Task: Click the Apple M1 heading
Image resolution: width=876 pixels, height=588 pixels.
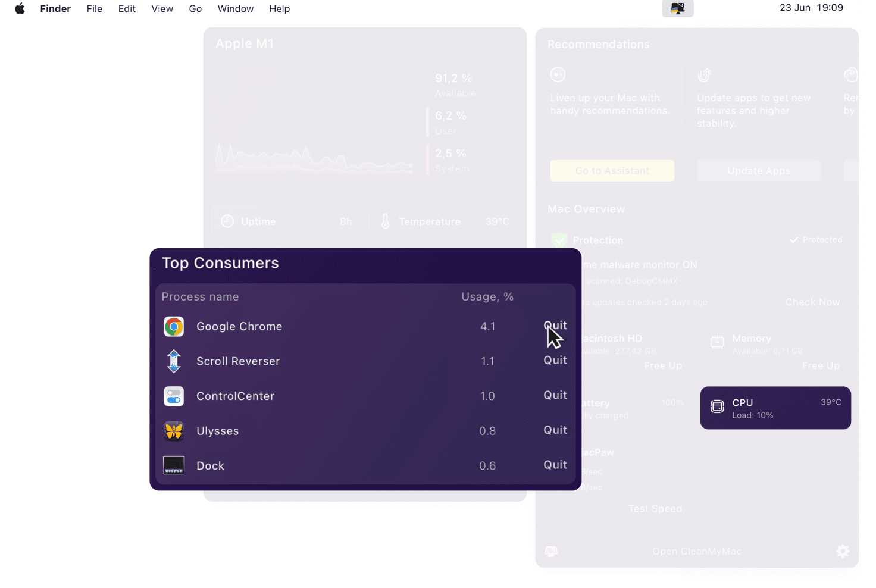Action: (245, 43)
